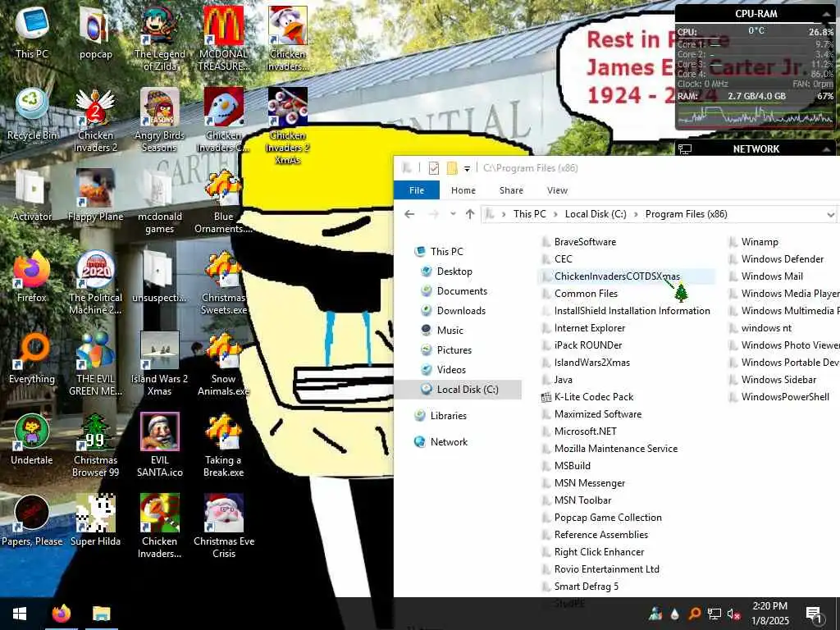Select the K-Lite Codec Pack folder
Image resolution: width=840 pixels, height=630 pixels.
point(594,397)
